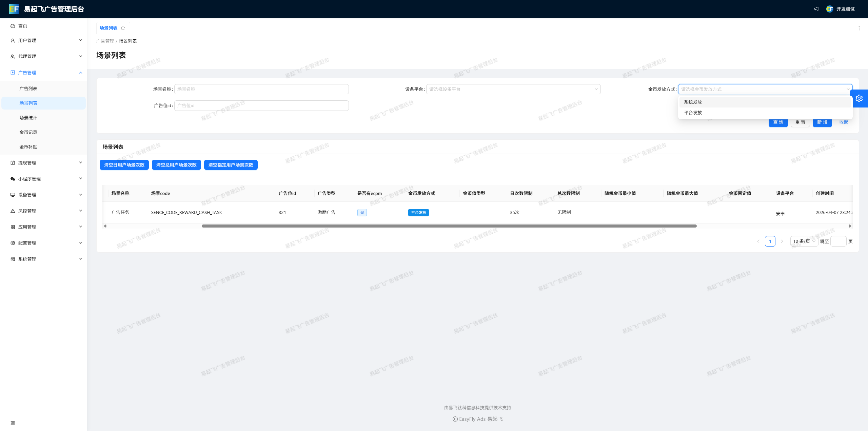Image resolution: width=868 pixels, height=431 pixels.
Task: Click the 配置管理 gear icon
Action: (13, 243)
